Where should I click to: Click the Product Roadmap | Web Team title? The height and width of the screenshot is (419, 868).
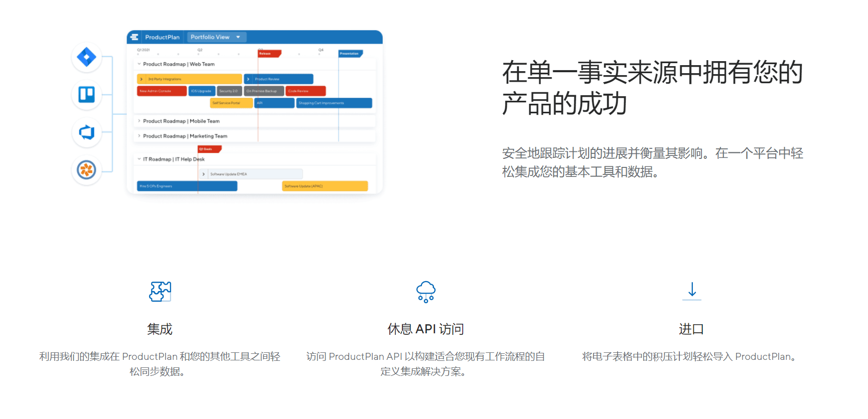click(x=179, y=64)
